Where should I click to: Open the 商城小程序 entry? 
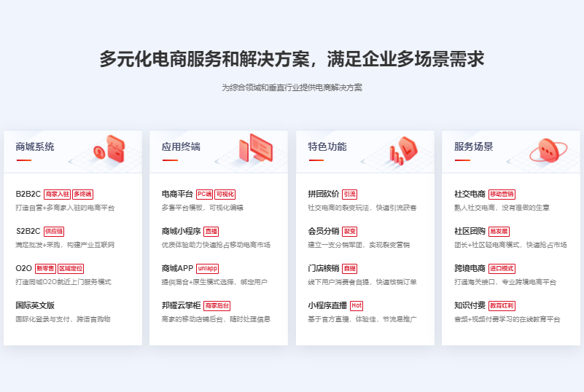[181, 232]
